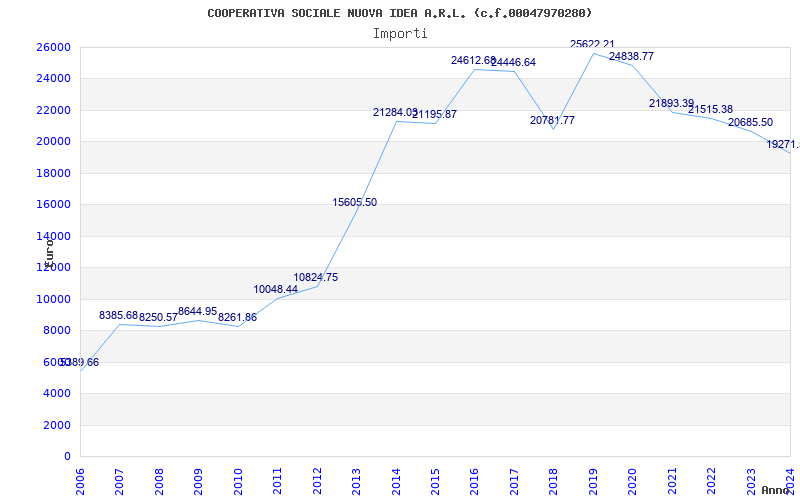Click the data label 21893.39
The height and width of the screenshot is (500, 800).
671,103
